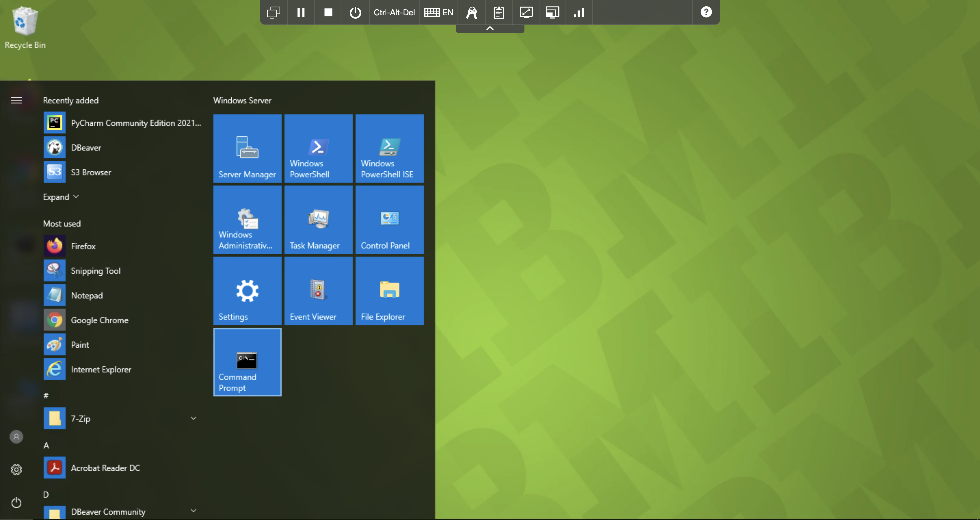Launch the Command Prompt tile

(247, 362)
